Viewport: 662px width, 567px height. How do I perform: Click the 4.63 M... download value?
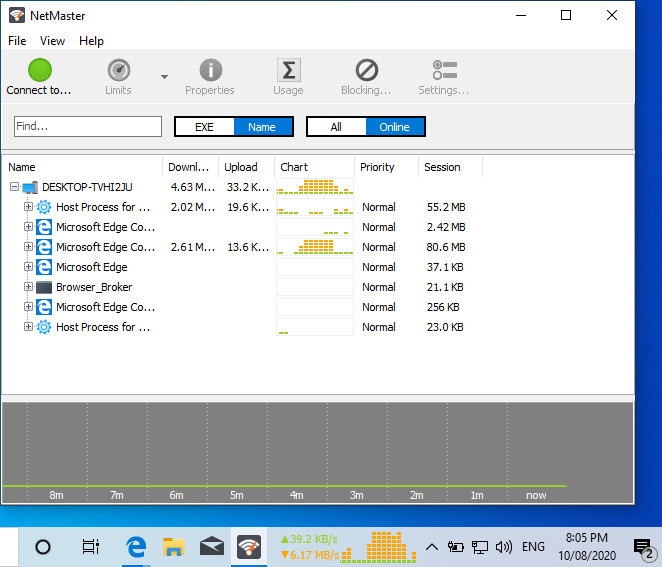[x=193, y=187]
